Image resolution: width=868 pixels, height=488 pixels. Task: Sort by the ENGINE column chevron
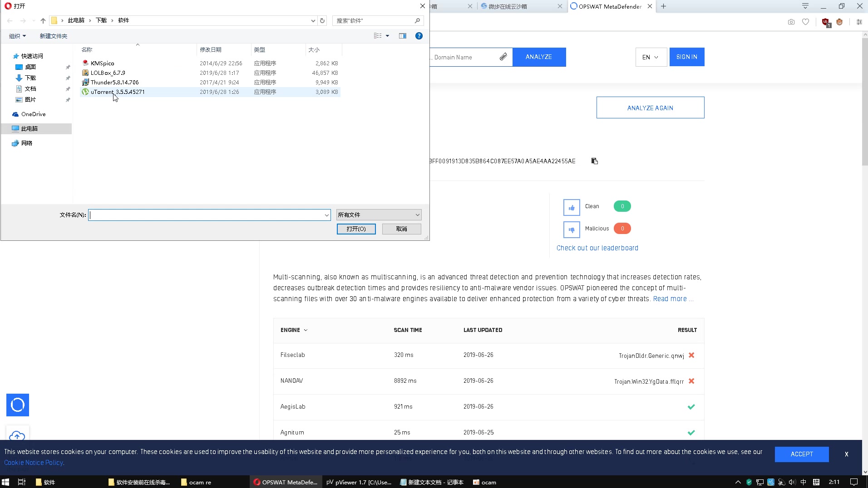(x=306, y=330)
